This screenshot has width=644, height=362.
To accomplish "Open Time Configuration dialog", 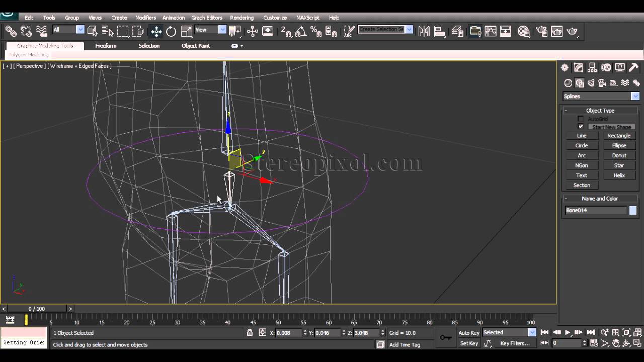I will coord(594,343).
